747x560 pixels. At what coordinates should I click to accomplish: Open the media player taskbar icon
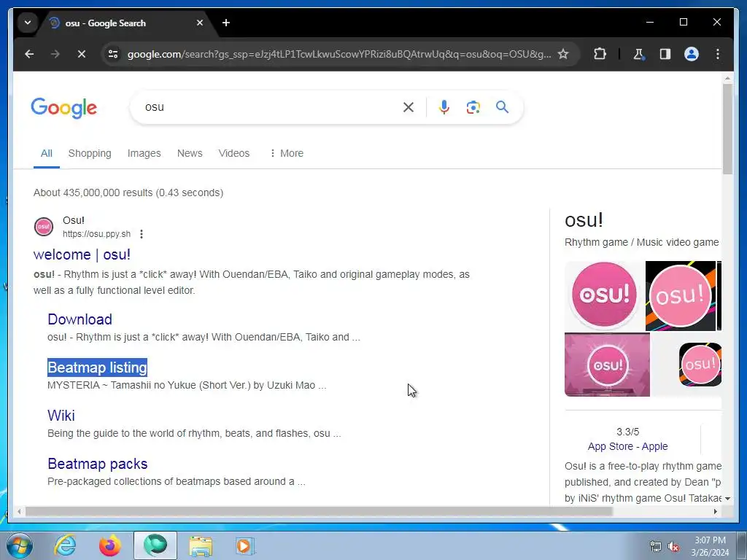pos(245,545)
